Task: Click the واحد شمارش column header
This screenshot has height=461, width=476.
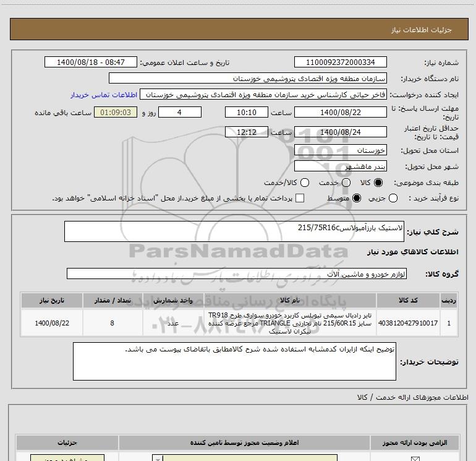Action: tap(173, 300)
